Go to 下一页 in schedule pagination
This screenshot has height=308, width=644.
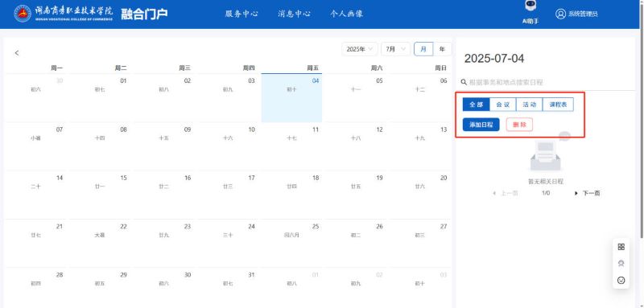coord(588,193)
